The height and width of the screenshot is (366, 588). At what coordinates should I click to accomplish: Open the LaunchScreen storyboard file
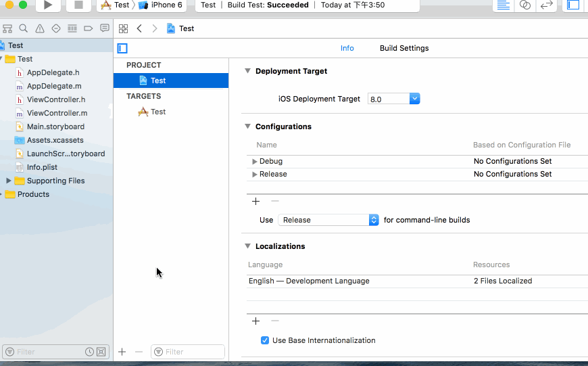pyautogui.click(x=66, y=154)
